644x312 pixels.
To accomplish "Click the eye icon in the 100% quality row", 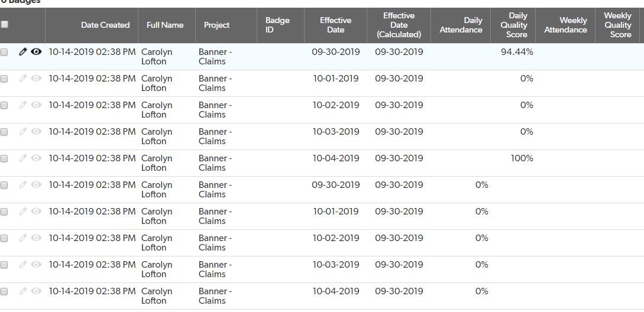I will coord(36,158).
